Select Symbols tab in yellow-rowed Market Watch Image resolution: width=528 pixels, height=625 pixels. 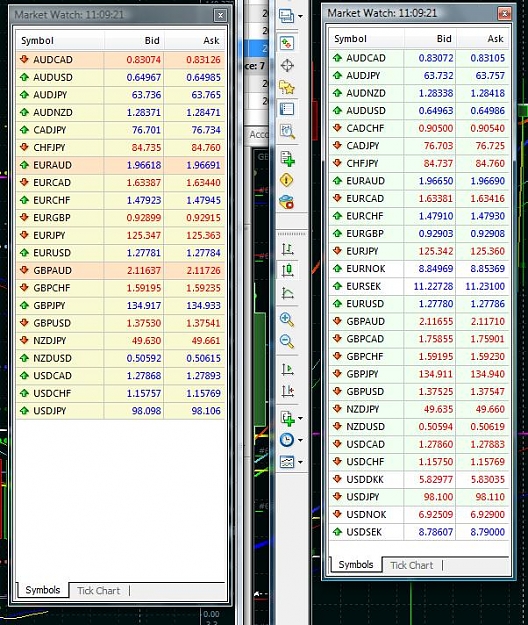coord(43,590)
